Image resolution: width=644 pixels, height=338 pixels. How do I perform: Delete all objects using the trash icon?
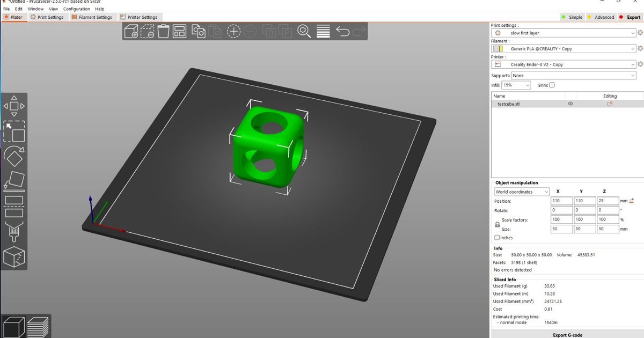(x=163, y=32)
